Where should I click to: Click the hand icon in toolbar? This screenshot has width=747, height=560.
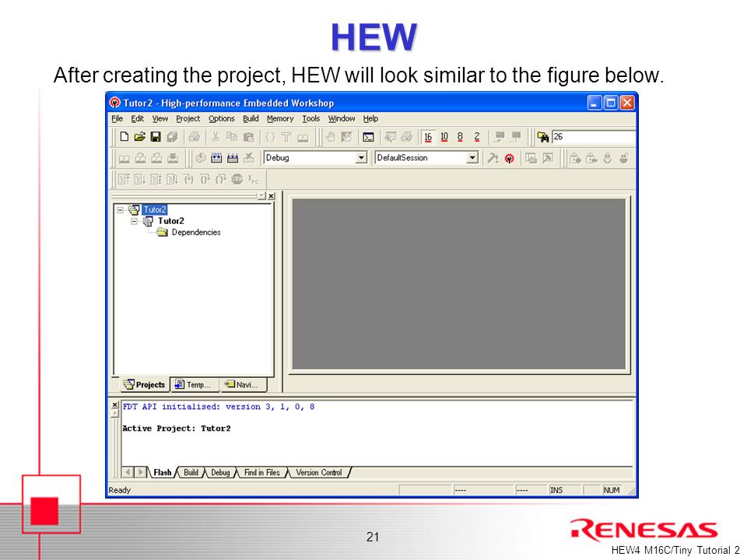pyautogui.click(x=330, y=137)
